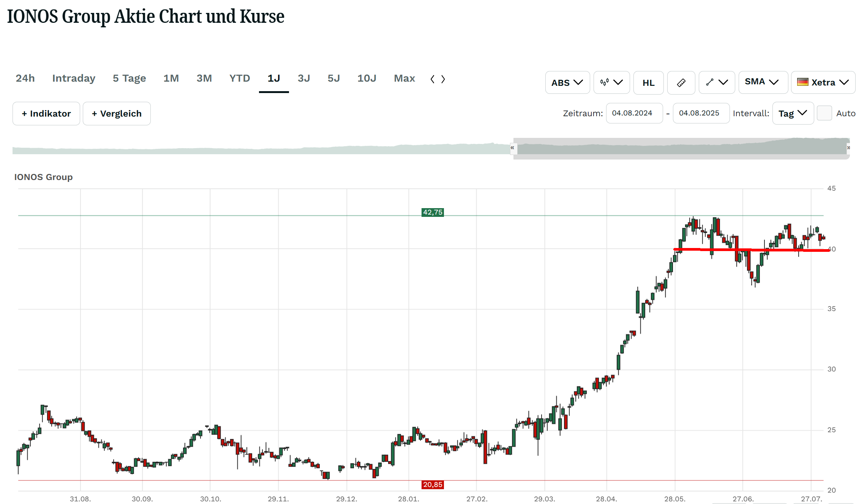This screenshot has width=867, height=504.
Task: Toggle the Auto interval checkbox
Action: coord(824,113)
